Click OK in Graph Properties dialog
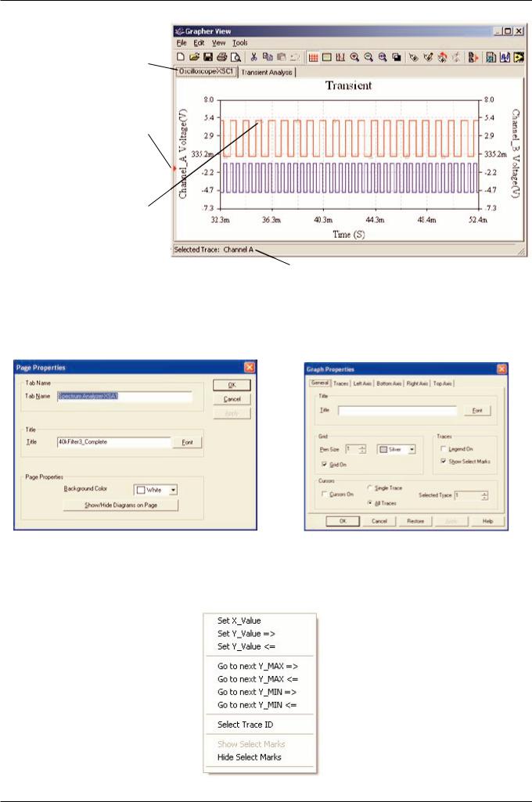 click(x=342, y=521)
